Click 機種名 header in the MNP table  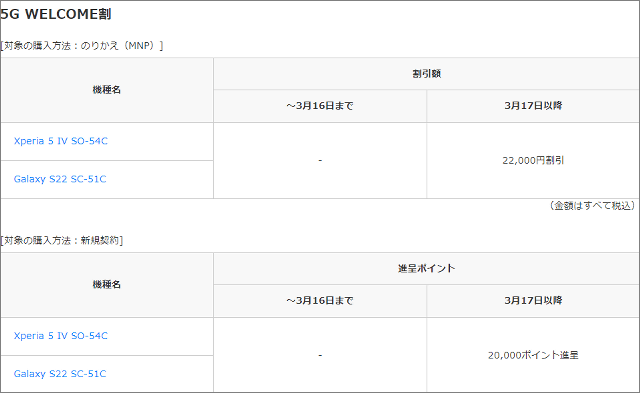(107, 90)
